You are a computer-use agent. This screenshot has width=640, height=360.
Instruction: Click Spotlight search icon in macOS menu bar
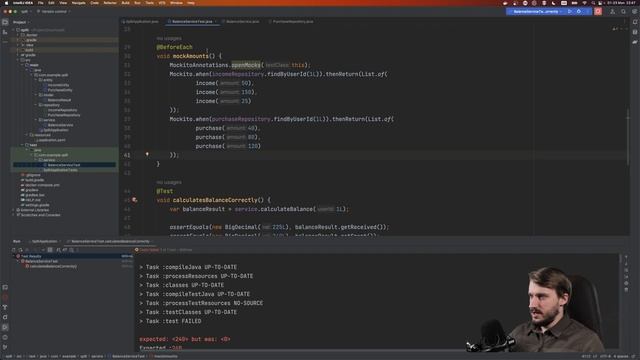point(593,3)
